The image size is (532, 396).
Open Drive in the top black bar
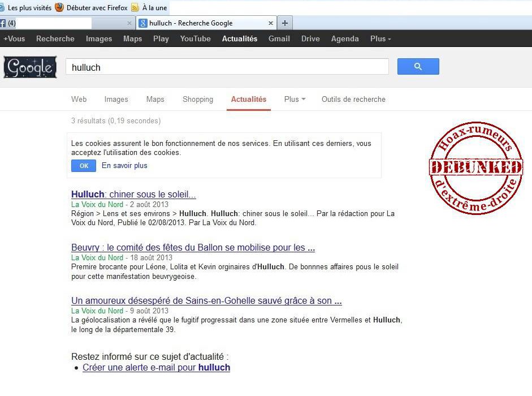click(310, 38)
